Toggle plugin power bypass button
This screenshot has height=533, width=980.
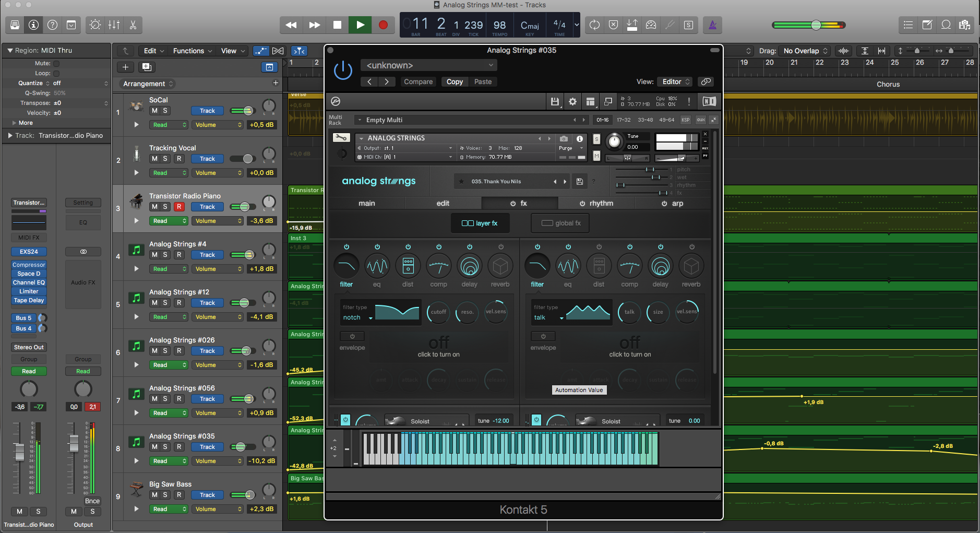(x=343, y=70)
